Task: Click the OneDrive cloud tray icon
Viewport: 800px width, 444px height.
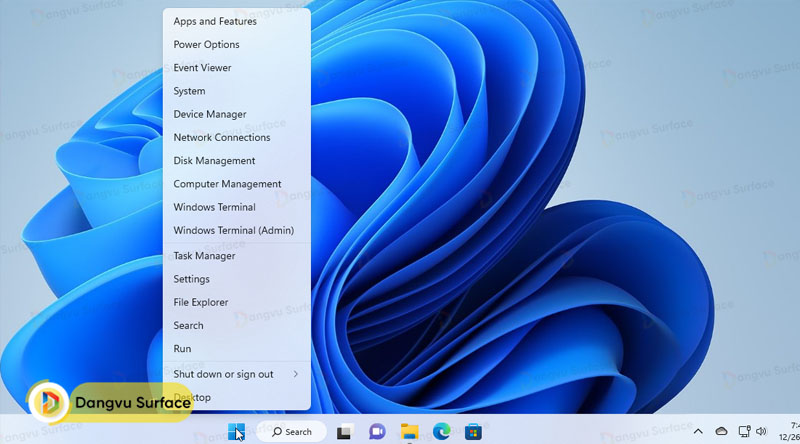Action: pos(721,432)
